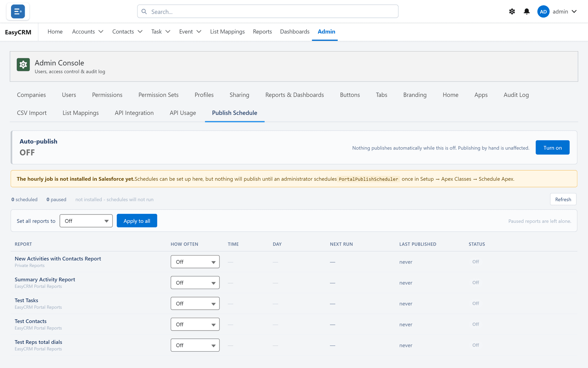Open New Activities with Contacts Report link

coord(58,259)
